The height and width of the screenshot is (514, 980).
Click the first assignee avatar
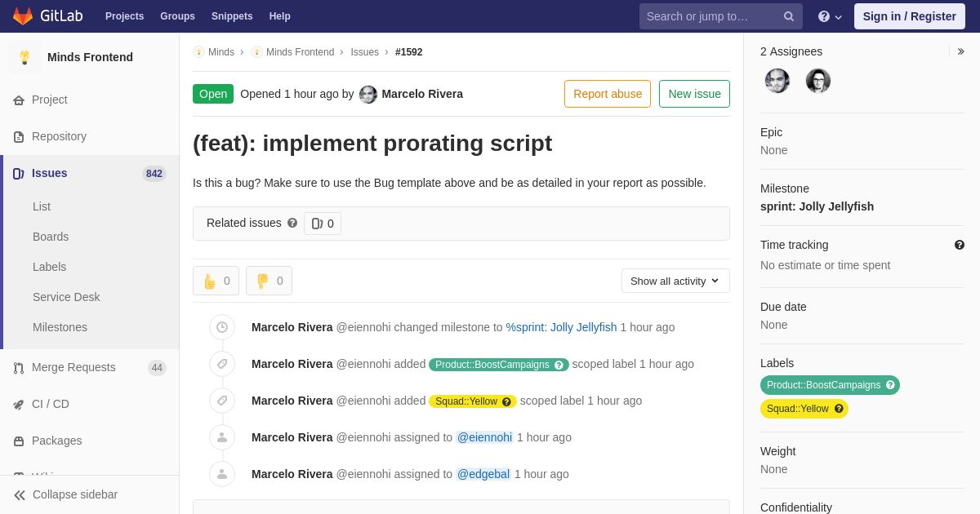click(777, 81)
